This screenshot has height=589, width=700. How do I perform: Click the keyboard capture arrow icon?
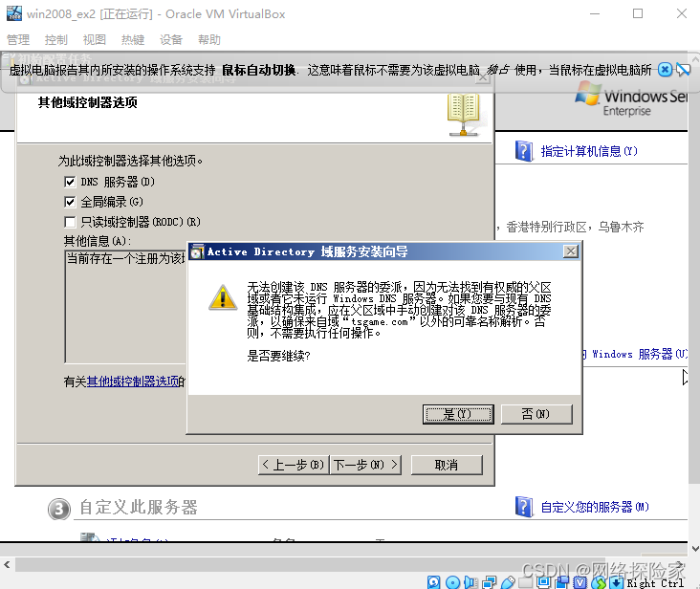coord(617,582)
